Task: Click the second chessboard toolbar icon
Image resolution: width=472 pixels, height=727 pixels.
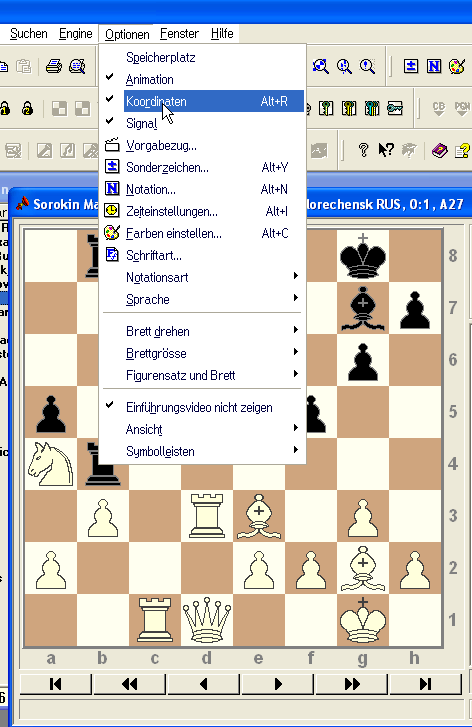Action: [x=83, y=108]
